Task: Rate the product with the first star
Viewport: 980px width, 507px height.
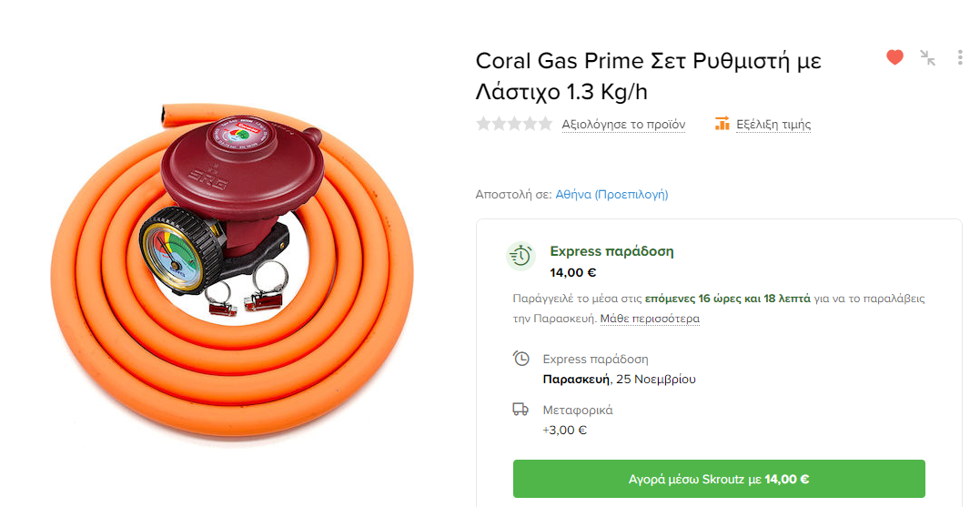Action: click(x=483, y=124)
